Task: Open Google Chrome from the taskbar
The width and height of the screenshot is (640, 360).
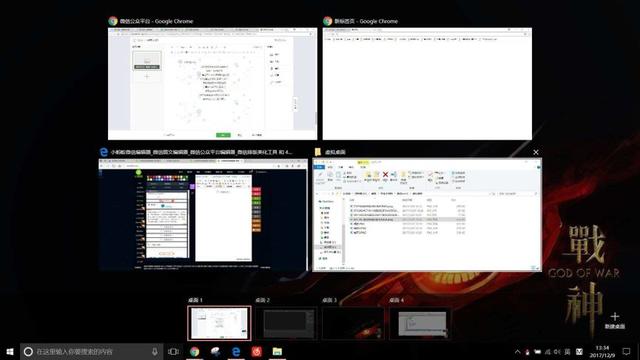Action: point(195,351)
